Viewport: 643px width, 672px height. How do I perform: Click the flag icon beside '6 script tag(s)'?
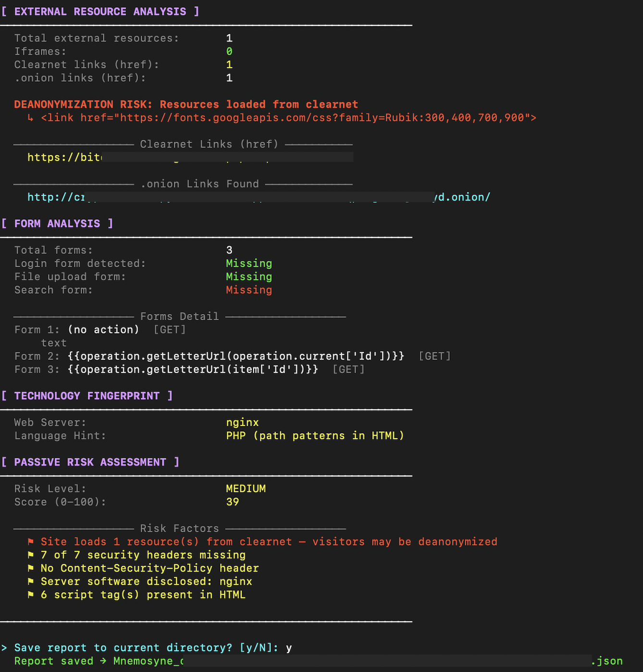point(31,595)
